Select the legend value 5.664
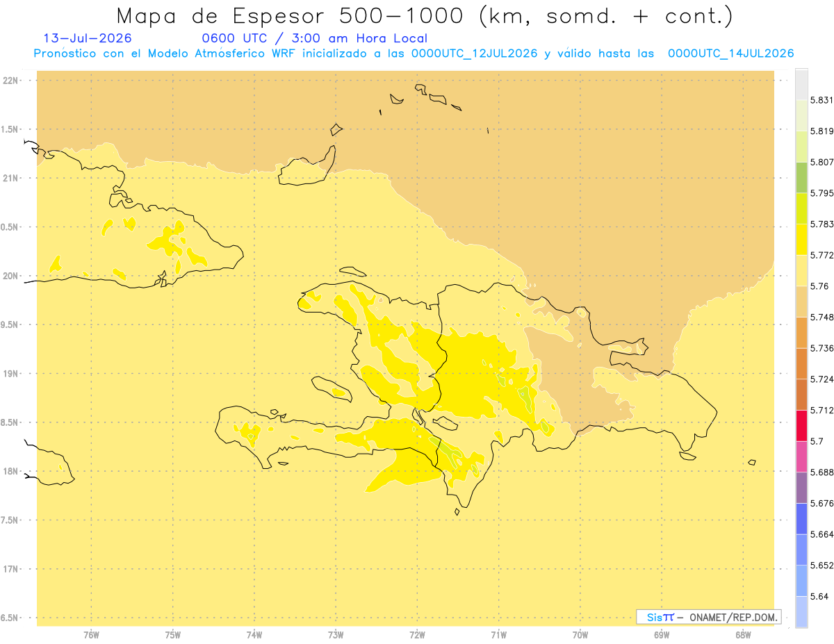Screen dimensions: 834x644 tap(821, 534)
